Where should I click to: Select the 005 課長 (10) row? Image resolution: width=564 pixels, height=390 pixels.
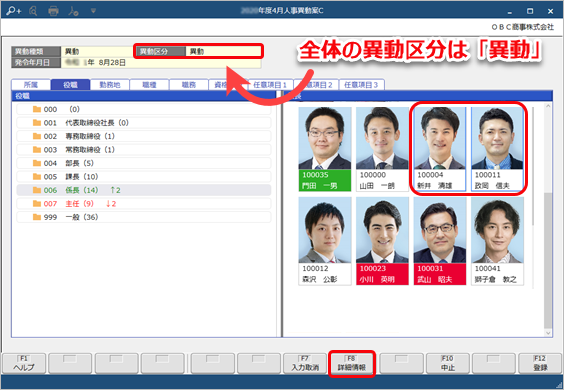click(x=144, y=177)
